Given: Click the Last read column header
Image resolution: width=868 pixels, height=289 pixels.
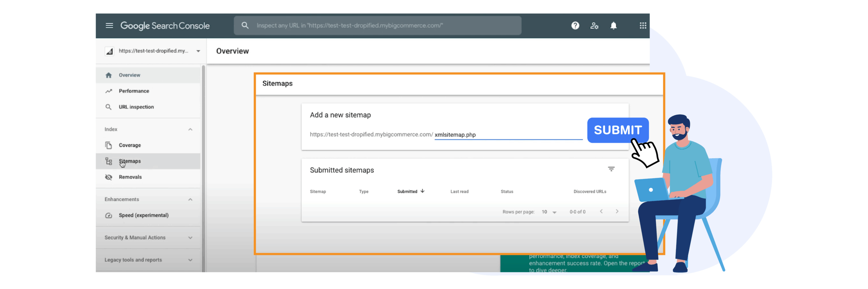Looking at the screenshot, I should pyautogui.click(x=459, y=192).
